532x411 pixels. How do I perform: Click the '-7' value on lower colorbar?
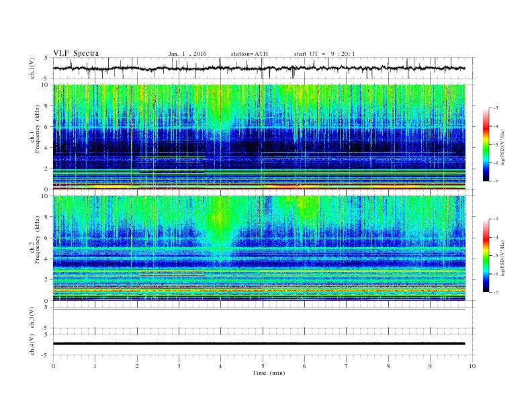point(495,292)
